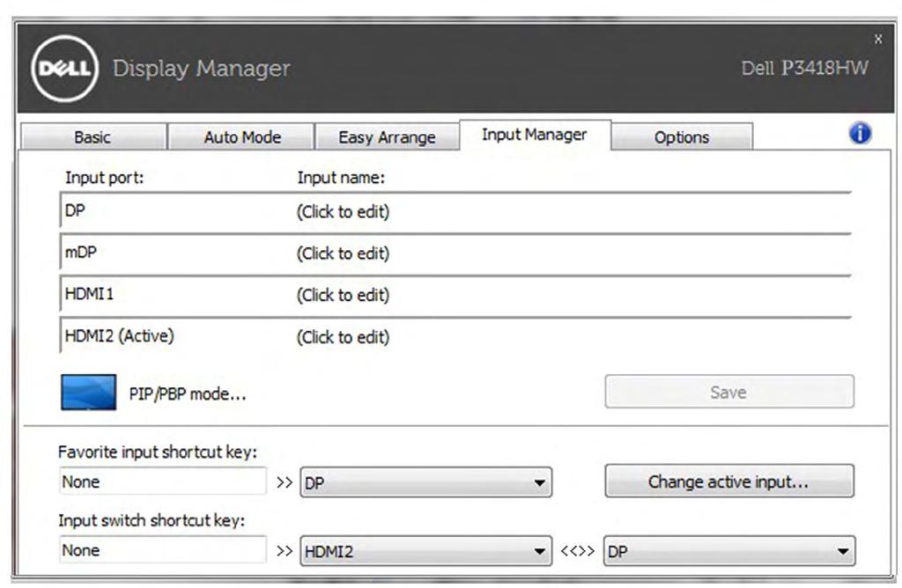The height and width of the screenshot is (588, 902).
Task: Click the Save button
Action: click(729, 392)
